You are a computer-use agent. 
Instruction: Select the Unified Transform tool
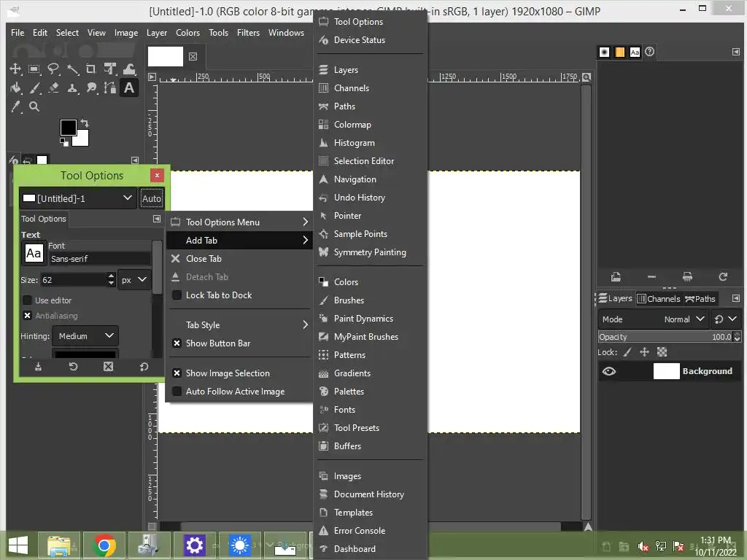click(110, 69)
